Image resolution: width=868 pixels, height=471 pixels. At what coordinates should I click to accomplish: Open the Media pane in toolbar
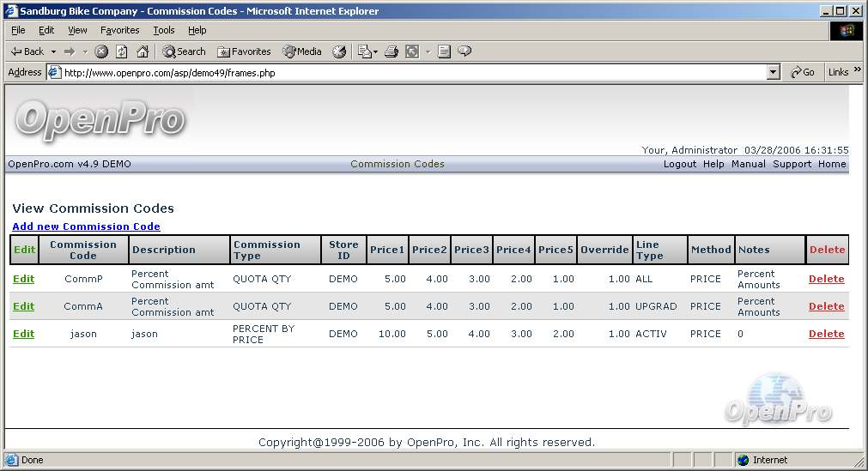point(302,51)
